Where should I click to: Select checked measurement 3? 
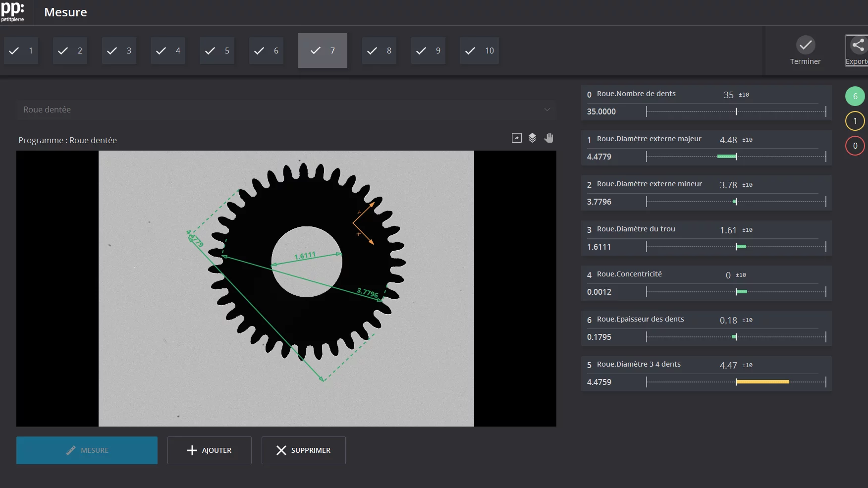pos(119,51)
